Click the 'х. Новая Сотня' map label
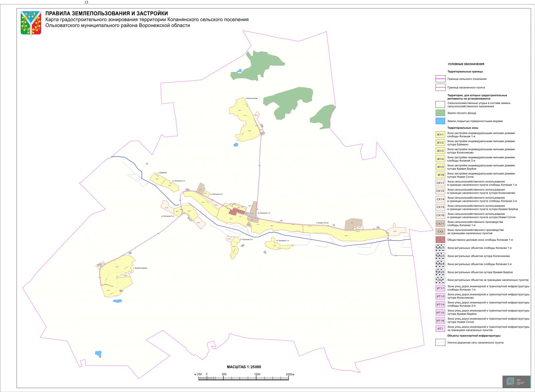Viewport: 535px width, 392px height. click(x=322, y=223)
